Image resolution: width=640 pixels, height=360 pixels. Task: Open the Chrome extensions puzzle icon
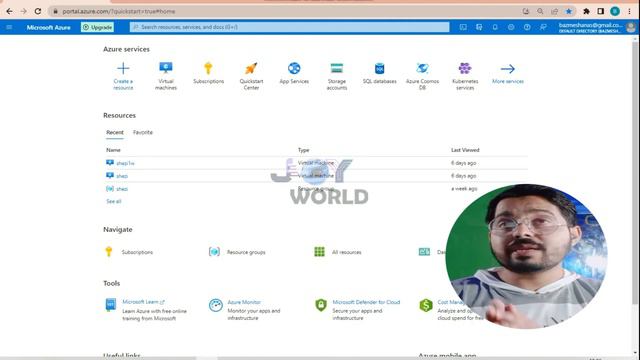(x=586, y=11)
